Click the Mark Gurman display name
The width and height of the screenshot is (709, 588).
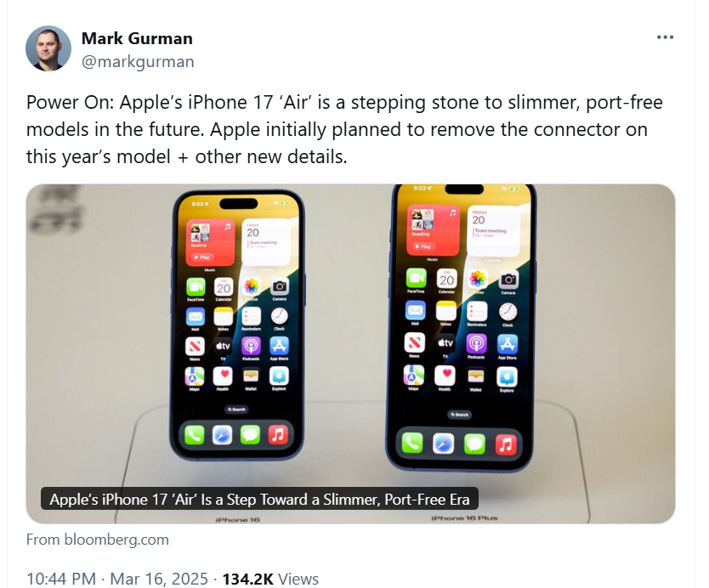tap(137, 38)
